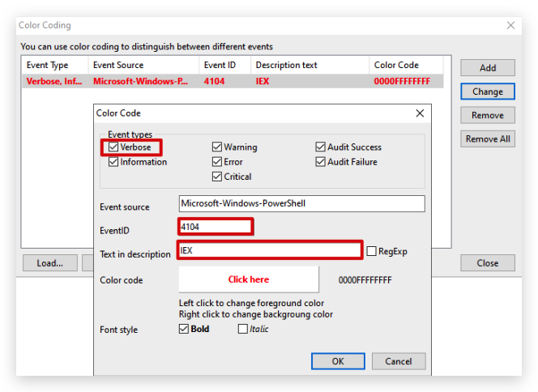Click the Load... button
The height and width of the screenshot is (392, 538).
(50, 263)
